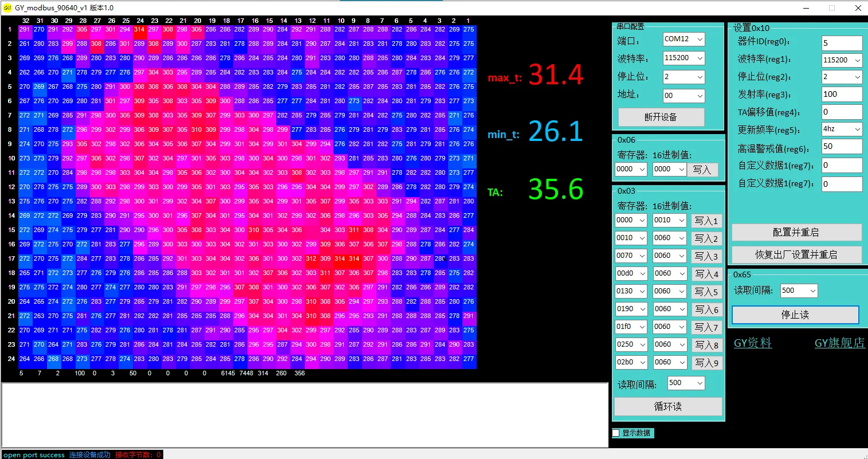Open the GY资料 link

(752, 343)
